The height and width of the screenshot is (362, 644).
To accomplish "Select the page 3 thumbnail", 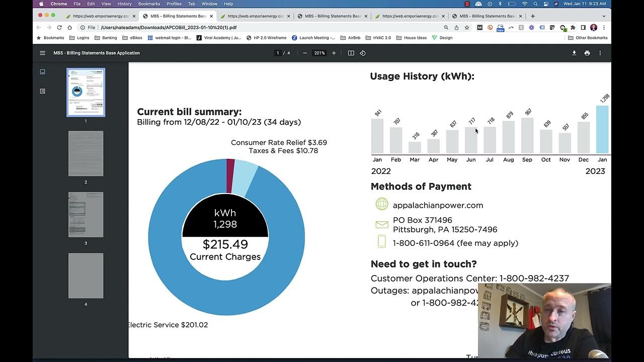I will pyautogui.click(x=86, y=215).
